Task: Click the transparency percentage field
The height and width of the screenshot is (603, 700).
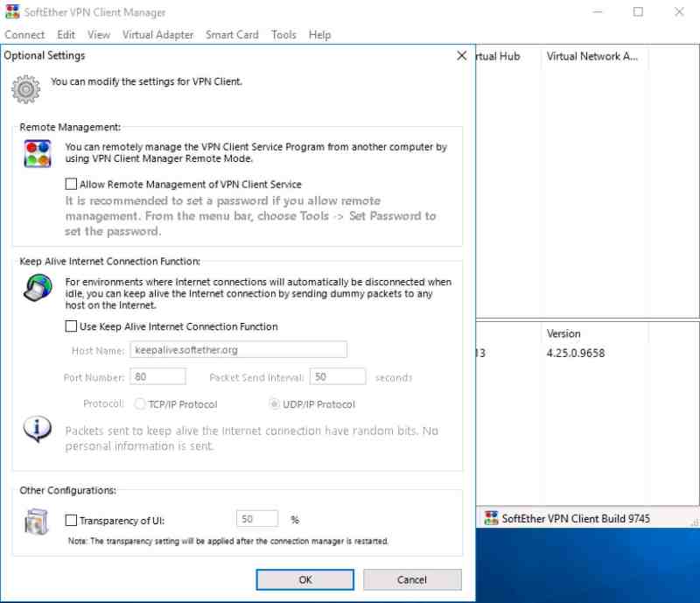Action: (x=257, y=519)
